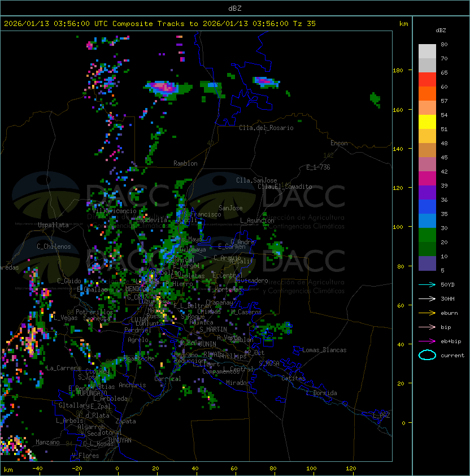The image size is (470, 476).
Task: Click the 'S_MARTIN' map label
Action: (x=213, y=330)
